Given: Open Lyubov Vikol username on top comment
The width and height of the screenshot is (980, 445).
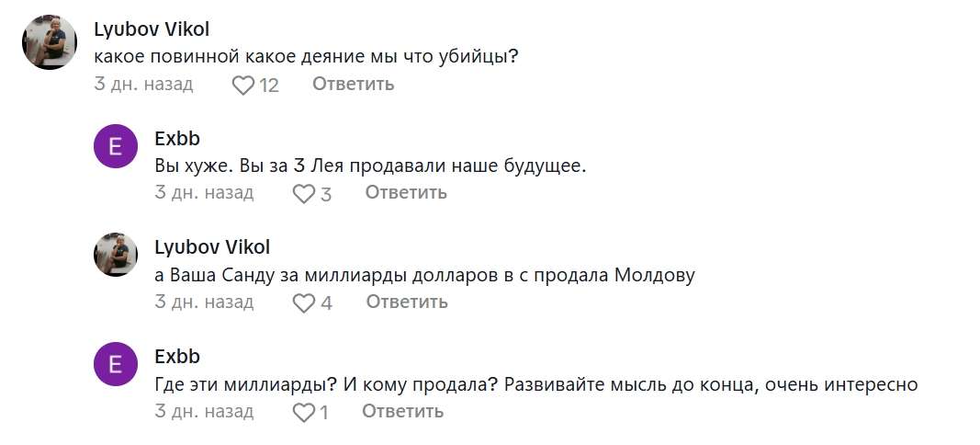Looking at the screenshot, I should point(152,29).
